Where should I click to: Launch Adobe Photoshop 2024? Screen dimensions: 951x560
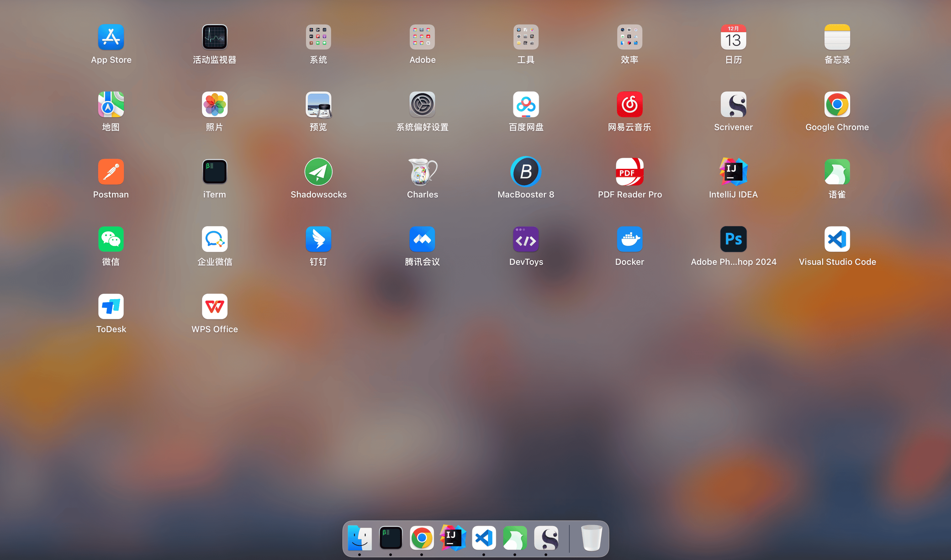pyautogui.click(x=733, y=239)
